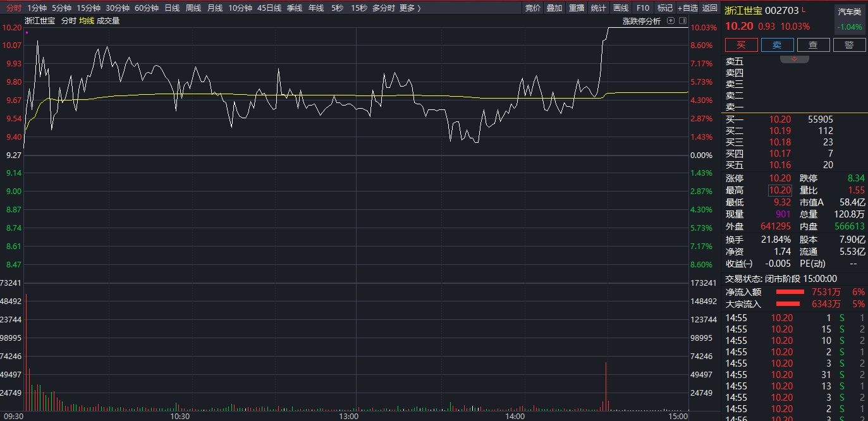Open the 更多 period dropdown
Image resolution: width=868 pixels, height=421 pixels.
tap(410, 8)
